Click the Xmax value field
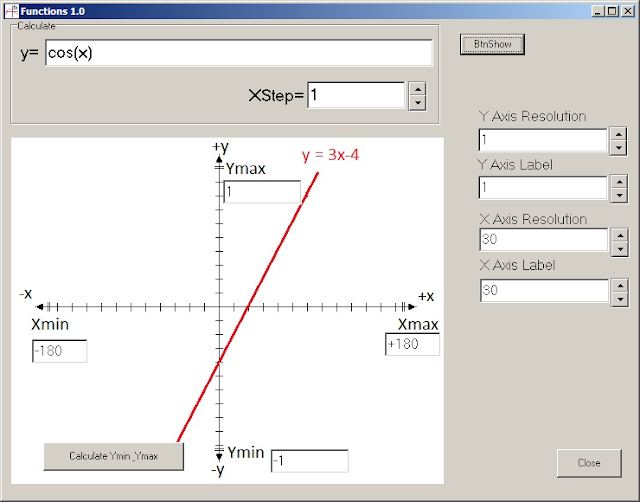 click(x=412, y=344)
